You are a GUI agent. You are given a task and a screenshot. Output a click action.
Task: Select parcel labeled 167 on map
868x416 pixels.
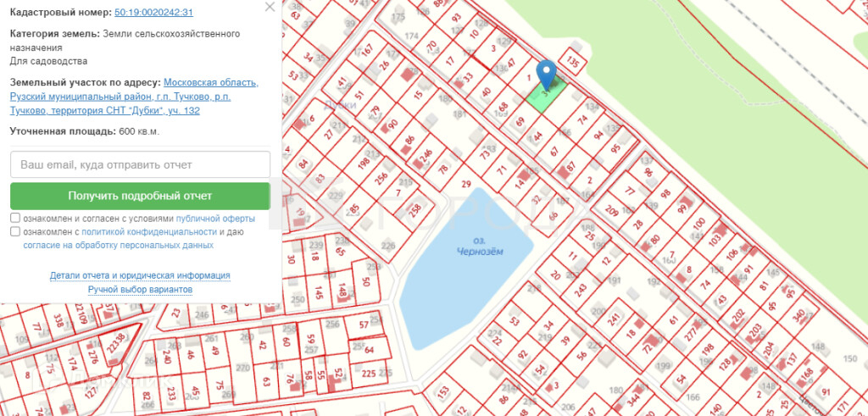pyautogui.click(x=368, y=50)
